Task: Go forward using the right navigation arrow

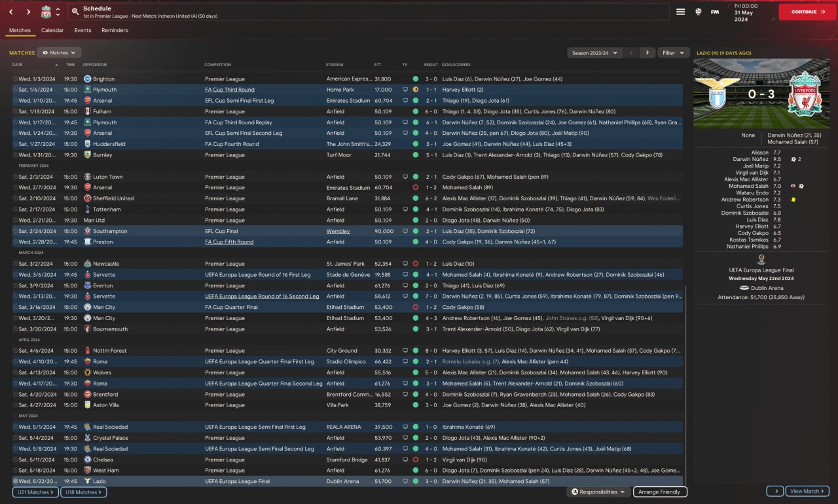Action: coord(28,12)
